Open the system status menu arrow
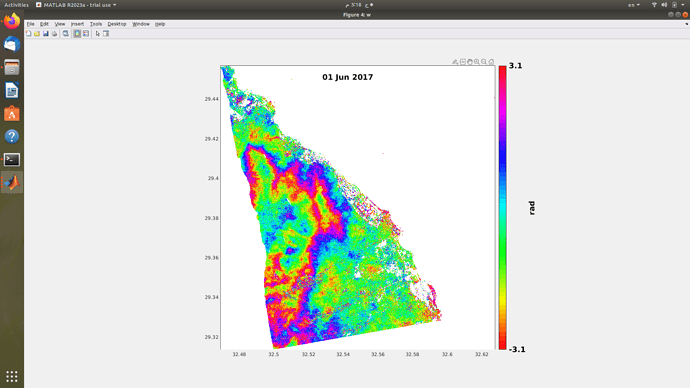This screenshot has width=690, height=388. [x=683, y=5]
